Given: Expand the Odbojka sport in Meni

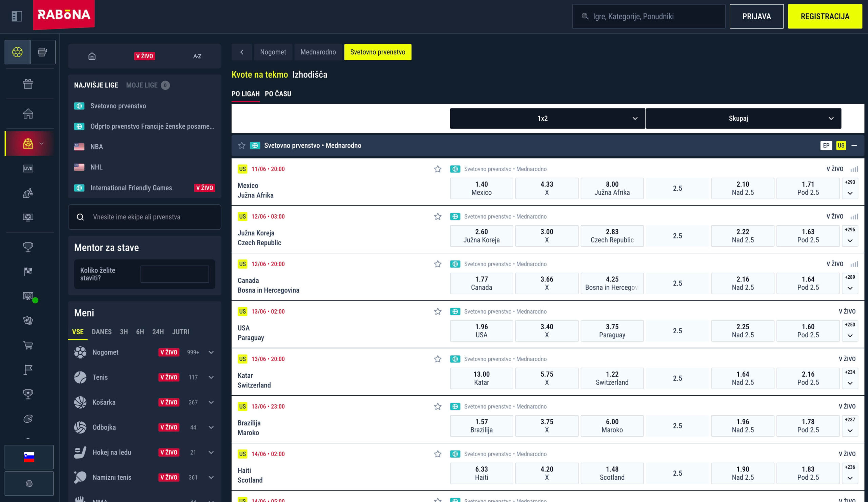Looking at the screenshot, I should pos(211,427).
